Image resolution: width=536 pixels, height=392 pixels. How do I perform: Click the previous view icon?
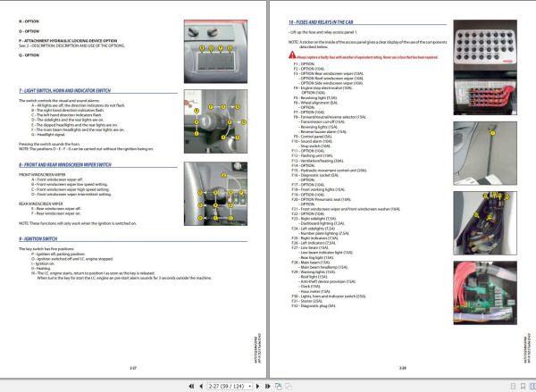[278, 386]
